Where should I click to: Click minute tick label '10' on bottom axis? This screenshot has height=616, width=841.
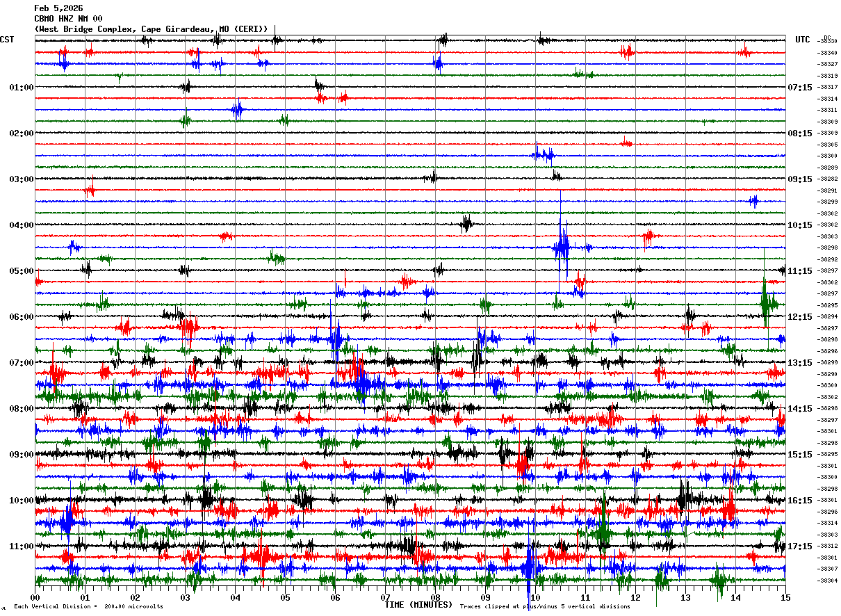(x=535, y=597)
